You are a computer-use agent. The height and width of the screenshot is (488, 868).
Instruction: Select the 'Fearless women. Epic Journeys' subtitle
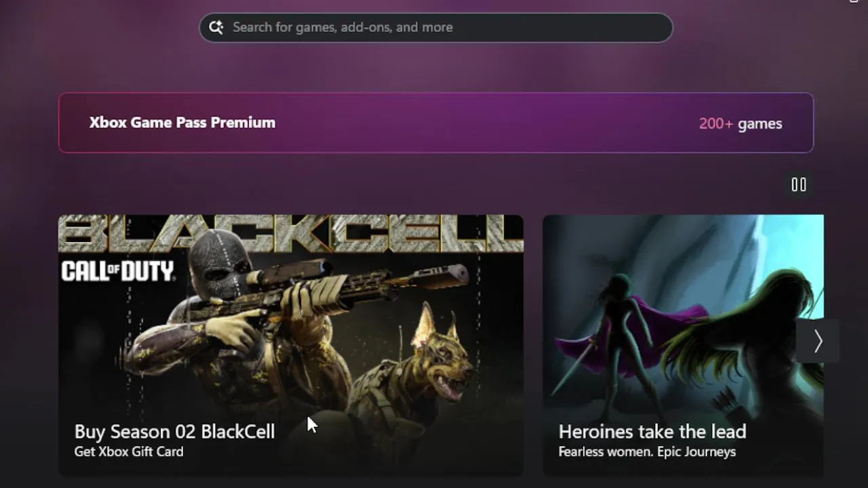point(647,451)
